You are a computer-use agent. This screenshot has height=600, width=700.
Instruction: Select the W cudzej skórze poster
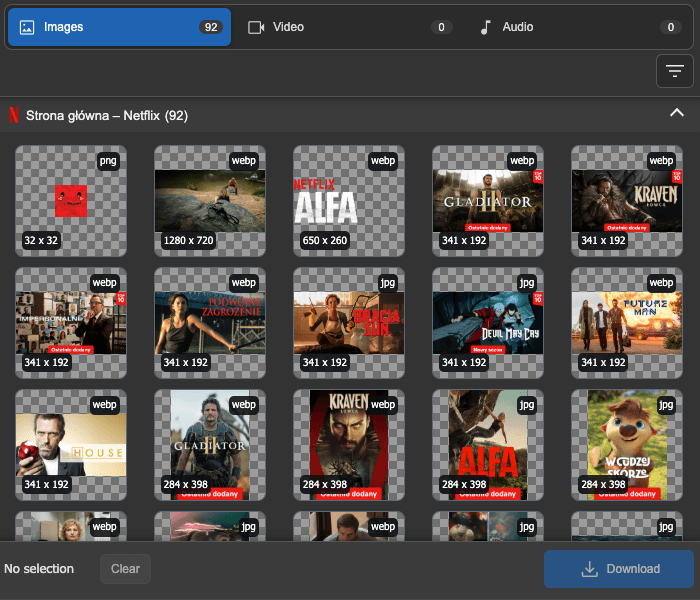pyautogui.click(x=627, y=445)
